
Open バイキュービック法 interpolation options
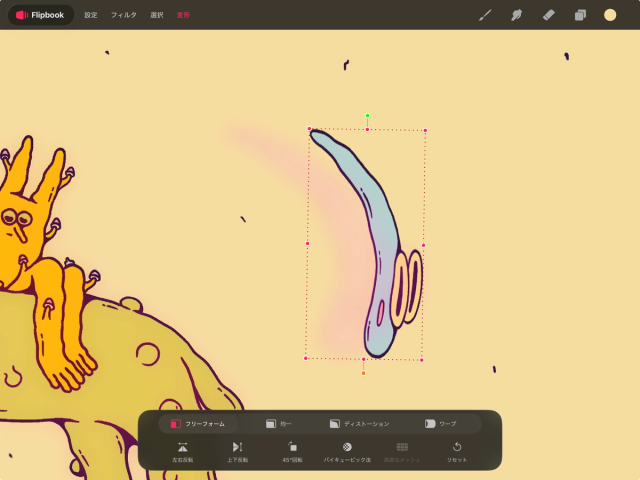click(347, 451)
